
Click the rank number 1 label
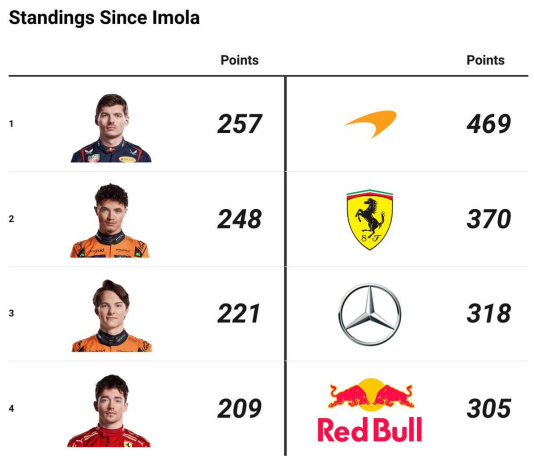[11, 124]
